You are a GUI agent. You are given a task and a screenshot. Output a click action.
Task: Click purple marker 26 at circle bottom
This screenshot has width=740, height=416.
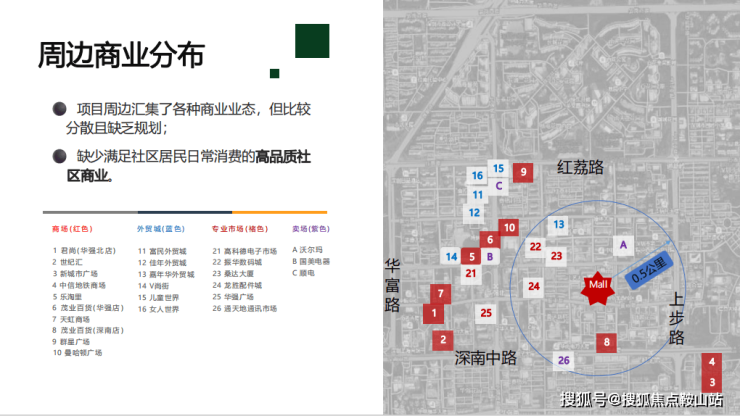tap(565, 360)
